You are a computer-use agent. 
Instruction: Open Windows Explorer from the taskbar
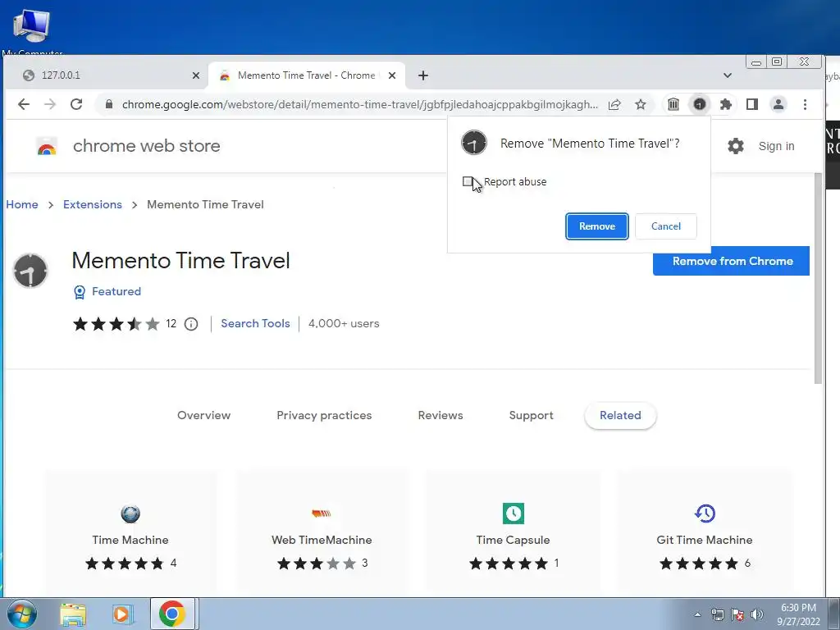point(73,614)
